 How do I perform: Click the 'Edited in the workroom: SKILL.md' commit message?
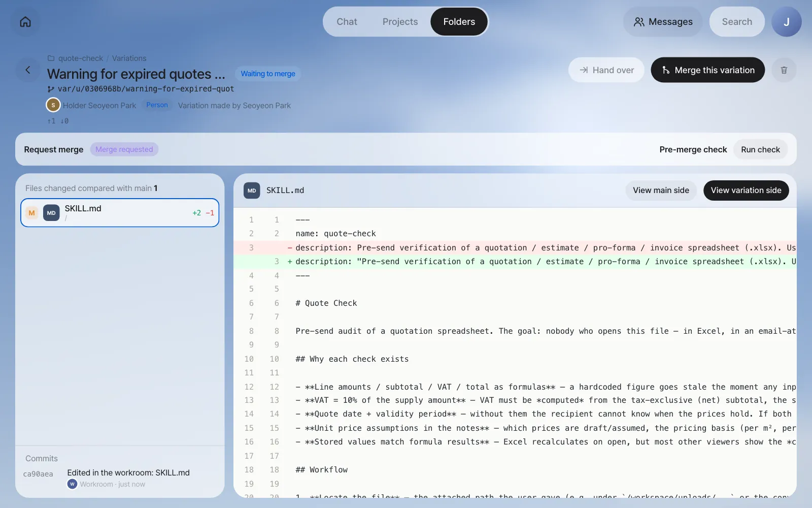(x=128, y=473)
